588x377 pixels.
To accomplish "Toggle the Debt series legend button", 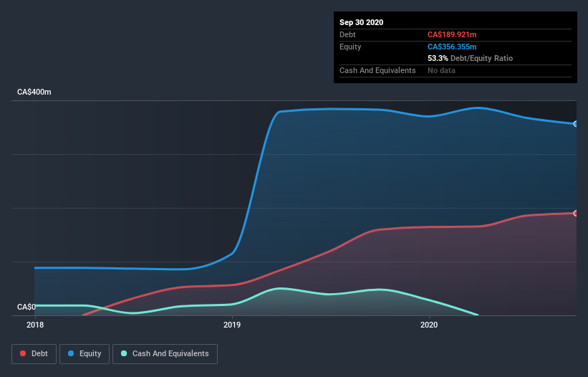I will pyautogui.click(x=34, y=354).
